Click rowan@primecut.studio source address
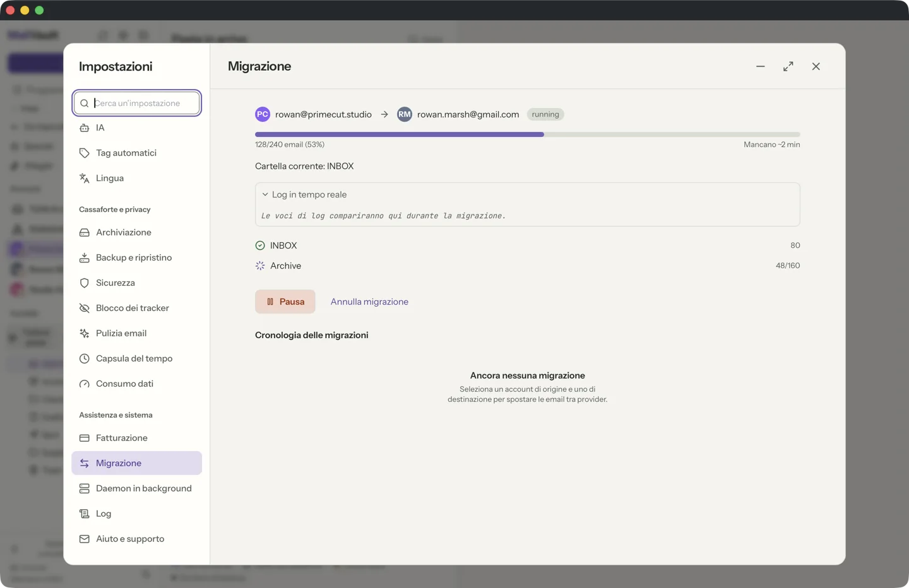Screen dimensions: 909x588 pyautogui.click(x=323, y=114)
